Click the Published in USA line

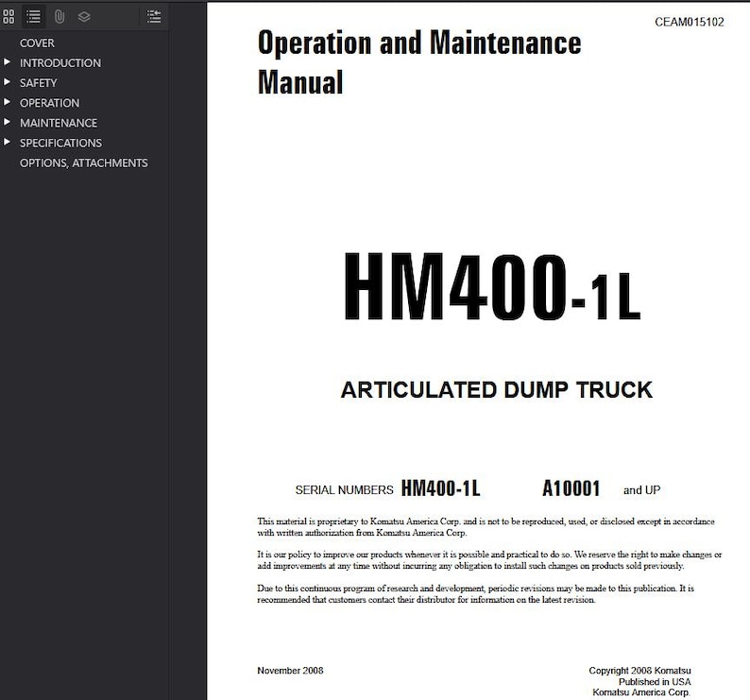click(655, 681)
